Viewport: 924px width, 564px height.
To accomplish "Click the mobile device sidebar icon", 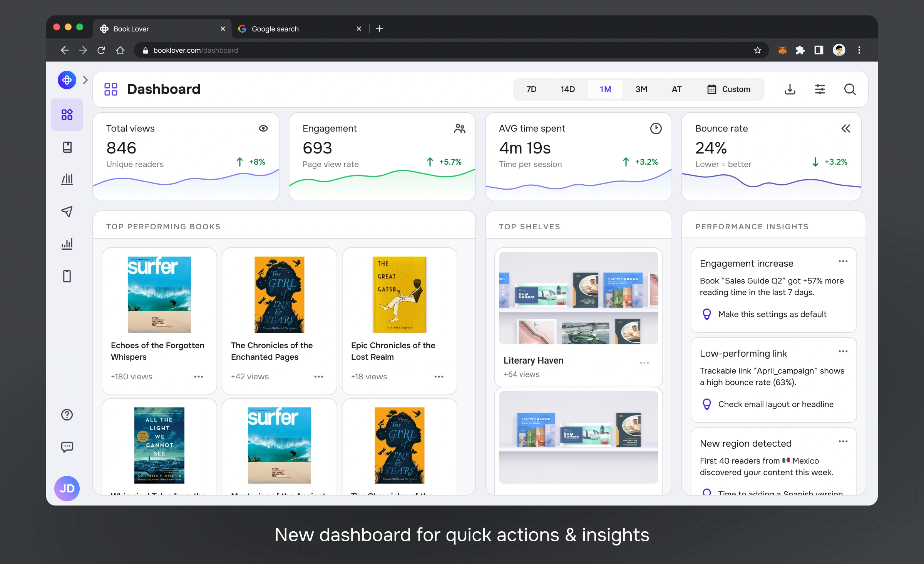I will (67, 276).
